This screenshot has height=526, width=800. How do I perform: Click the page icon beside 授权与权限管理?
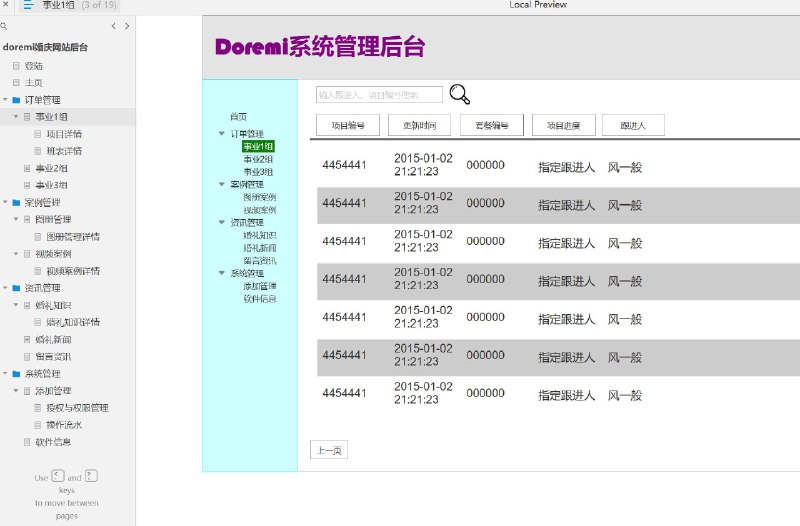38,408
